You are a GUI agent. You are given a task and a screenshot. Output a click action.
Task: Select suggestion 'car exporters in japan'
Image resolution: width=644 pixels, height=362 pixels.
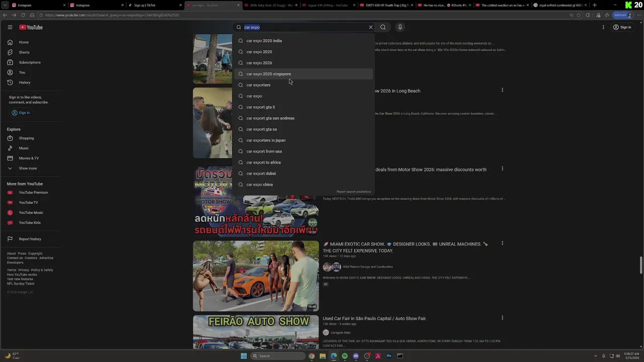point(303,140)
